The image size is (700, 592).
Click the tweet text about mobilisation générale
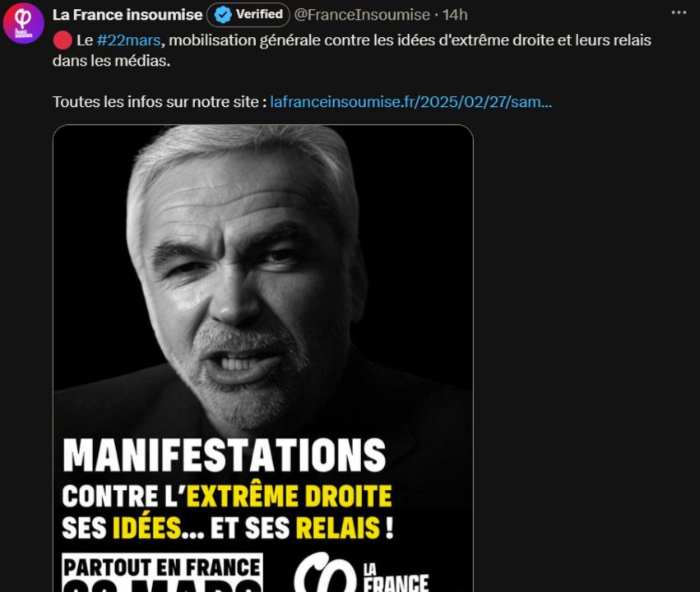[x=352, y=50]
